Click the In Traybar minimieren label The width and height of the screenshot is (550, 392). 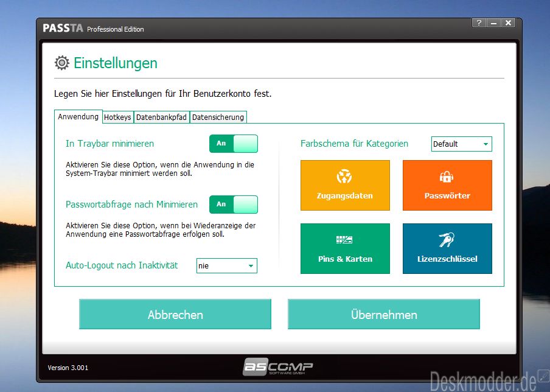(110, 144)
